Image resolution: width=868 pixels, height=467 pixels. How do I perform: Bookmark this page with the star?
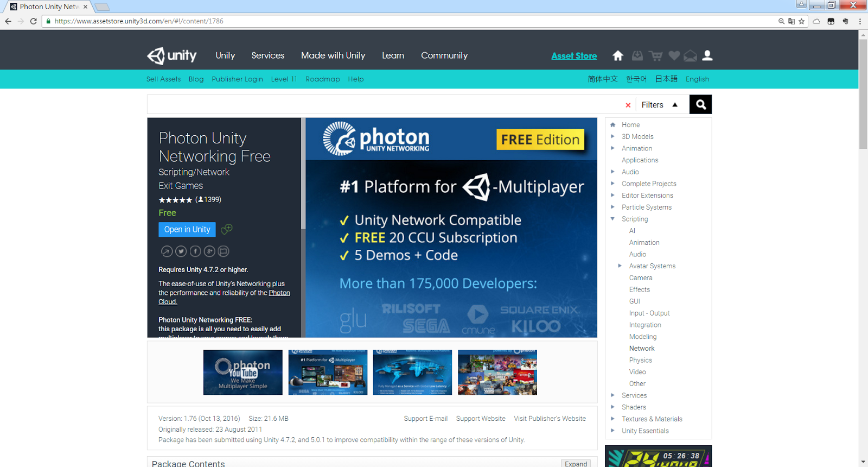[802, 21]
